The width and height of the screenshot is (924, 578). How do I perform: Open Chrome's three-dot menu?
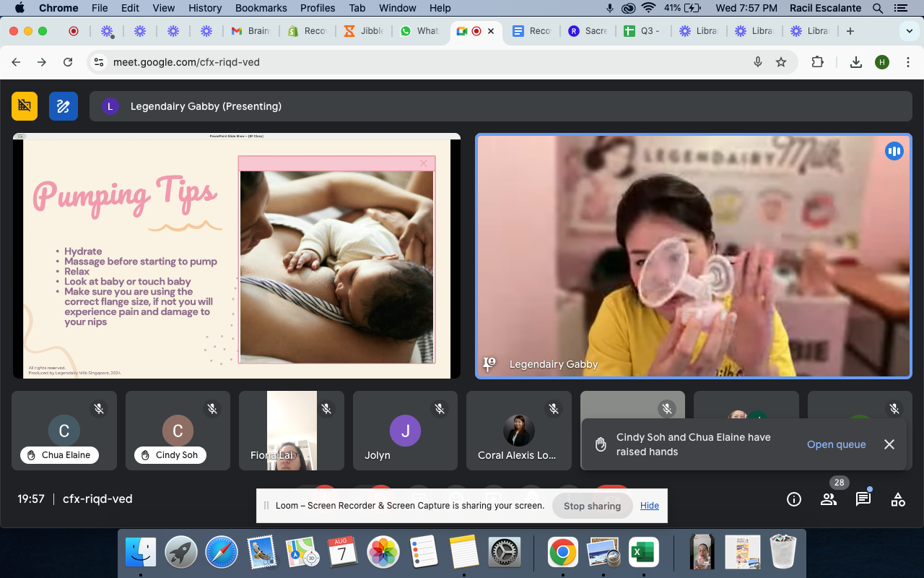[908, 62]
